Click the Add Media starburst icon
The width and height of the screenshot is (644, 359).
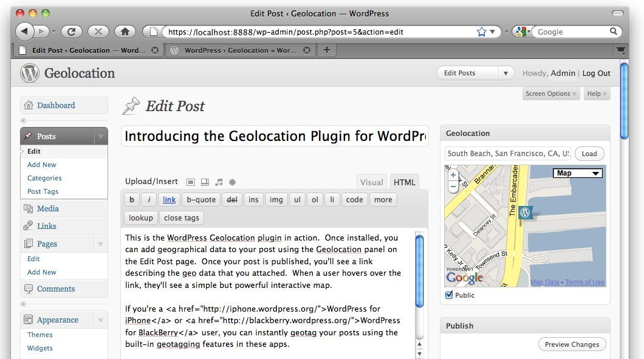coord(233,182)
